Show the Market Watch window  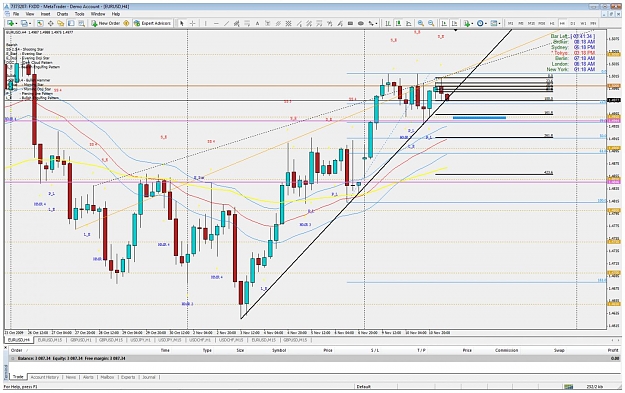40,24
